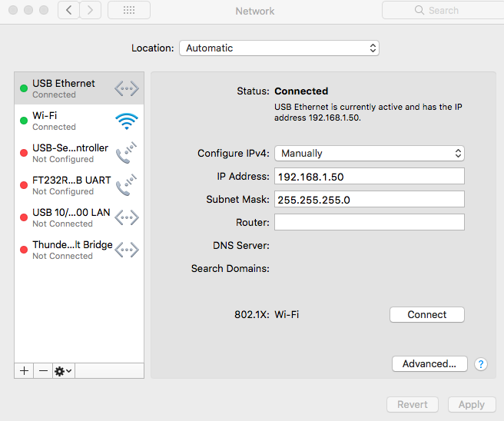504x421 pixels.
Task: Select the FT232R USB UART service
Action: pyautogui.click(x=79, y=185)
